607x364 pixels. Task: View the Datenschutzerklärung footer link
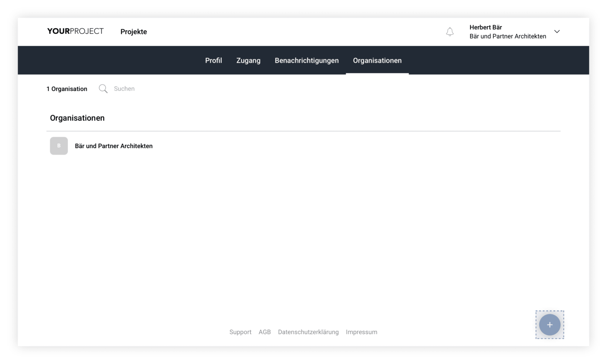click(x=308, y=332)
